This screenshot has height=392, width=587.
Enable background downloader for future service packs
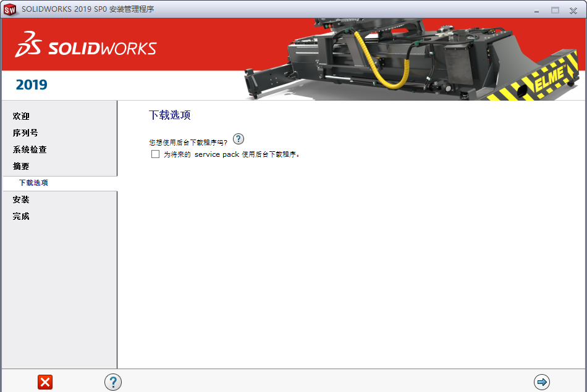(155, 154)
